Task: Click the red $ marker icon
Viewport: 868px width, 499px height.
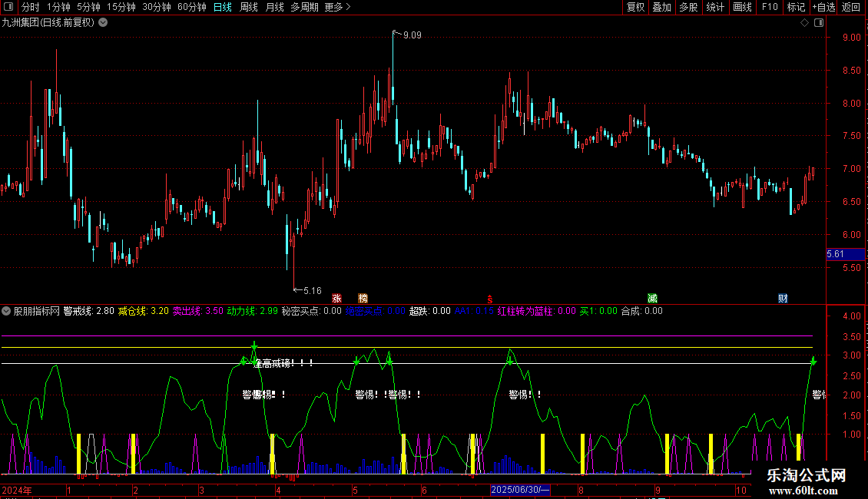Action: point(489,299)
